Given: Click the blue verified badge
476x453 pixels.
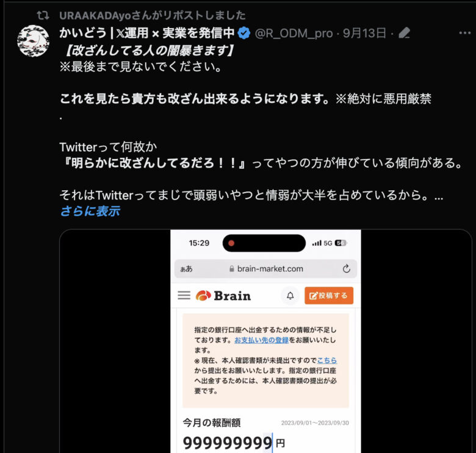Looking at the screenshot, I should tap(243, 33).
